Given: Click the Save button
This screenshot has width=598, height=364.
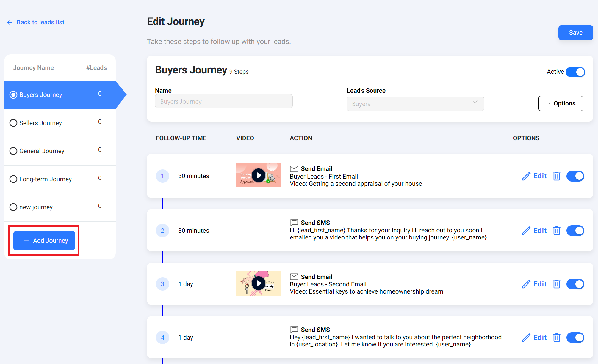Looking at the screenshot, I should (x=575, y=33).
